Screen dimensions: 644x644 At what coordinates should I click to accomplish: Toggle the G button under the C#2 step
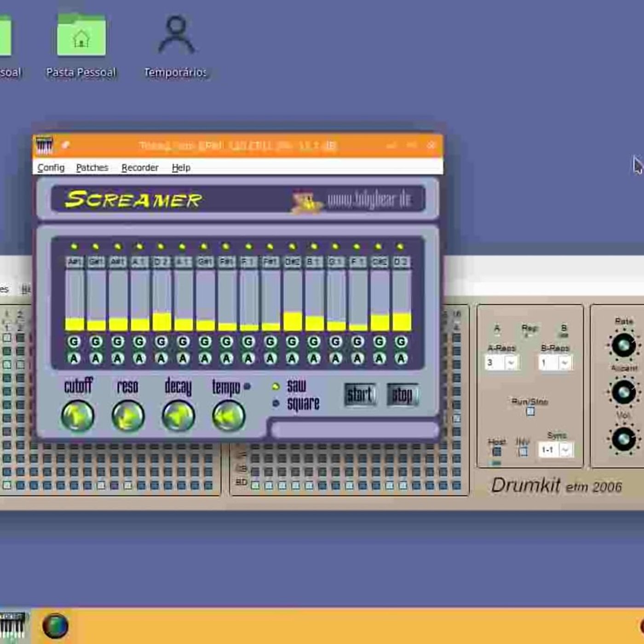click(379, 342)
